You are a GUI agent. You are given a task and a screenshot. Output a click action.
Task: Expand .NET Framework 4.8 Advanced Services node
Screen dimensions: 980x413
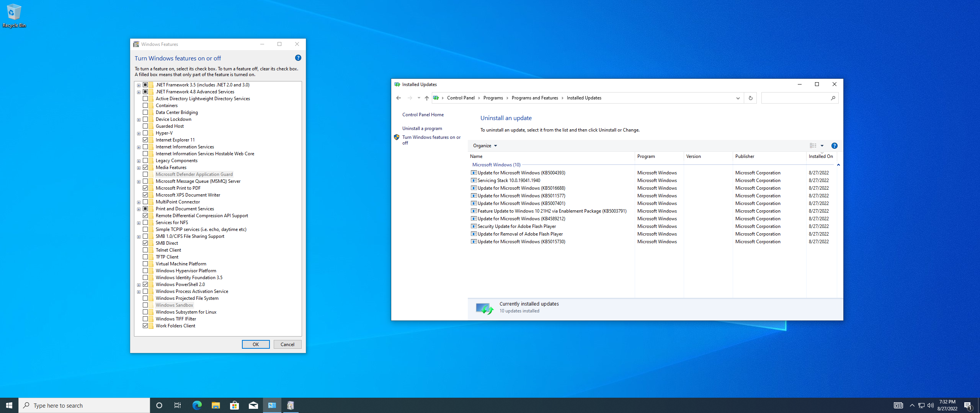[x=139, y=92]
